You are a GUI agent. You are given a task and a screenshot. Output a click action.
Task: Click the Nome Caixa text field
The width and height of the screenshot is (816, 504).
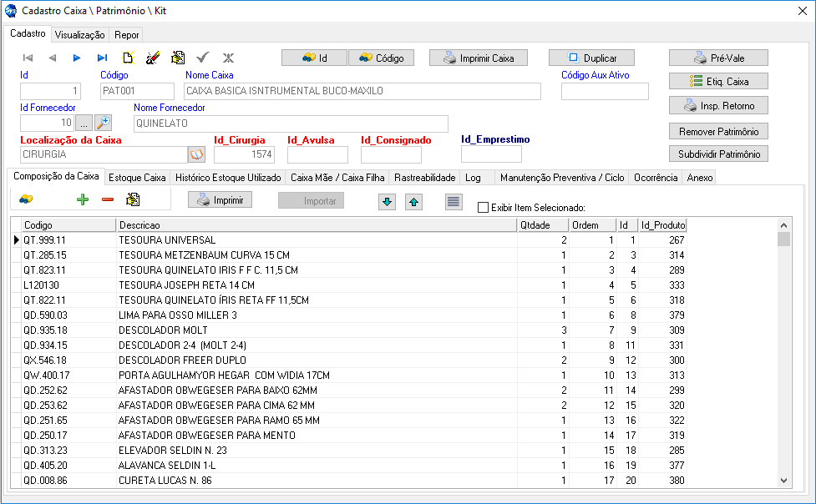click(x=361, y=91)
